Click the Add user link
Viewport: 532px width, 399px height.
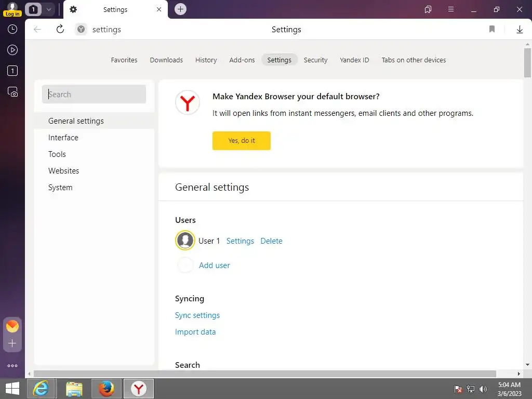coord(214,265)
